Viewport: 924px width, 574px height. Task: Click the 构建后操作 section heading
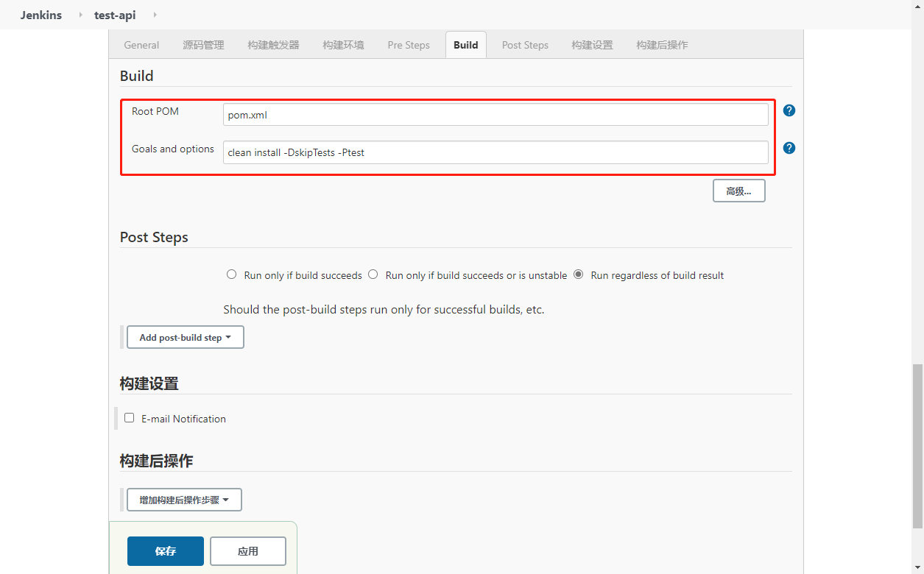pyautogui.click(x=156, y=461)
